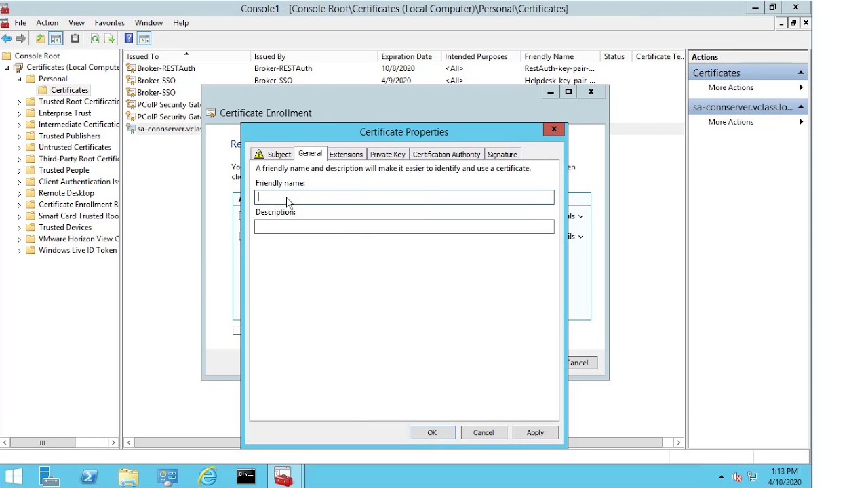Click the Export List toolbar icon

click(x=109, y=39)
